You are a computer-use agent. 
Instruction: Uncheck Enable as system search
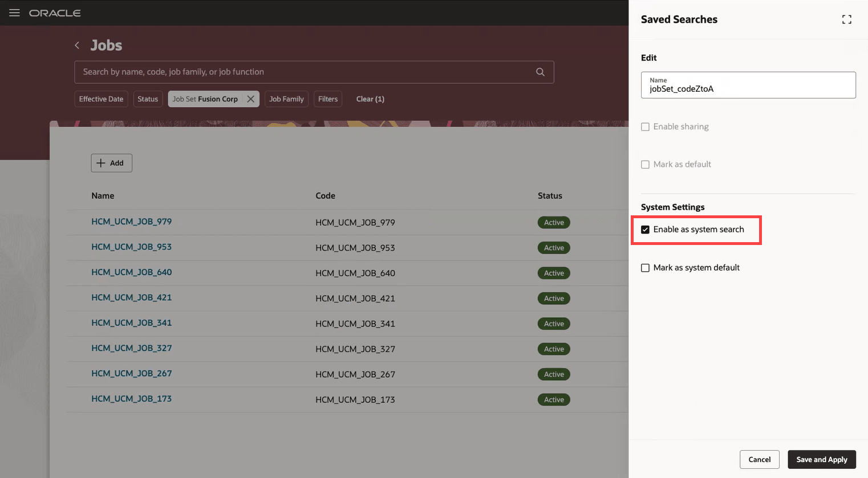pyautogui.click(x=645, y=230)
